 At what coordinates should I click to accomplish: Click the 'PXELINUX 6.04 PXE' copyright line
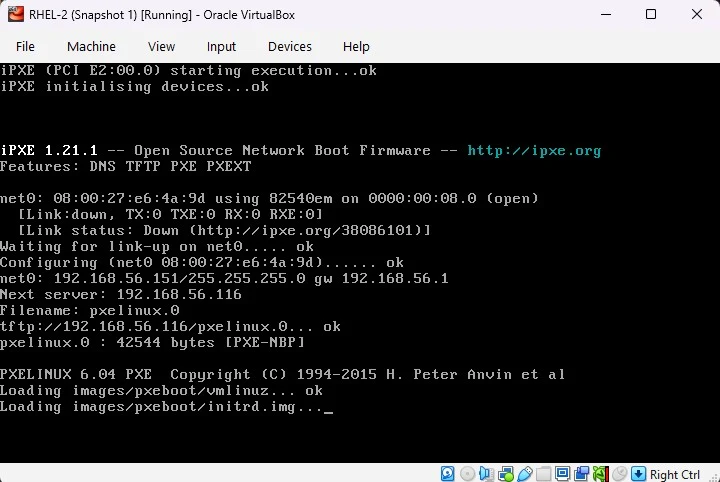click(x=282, y=375)
